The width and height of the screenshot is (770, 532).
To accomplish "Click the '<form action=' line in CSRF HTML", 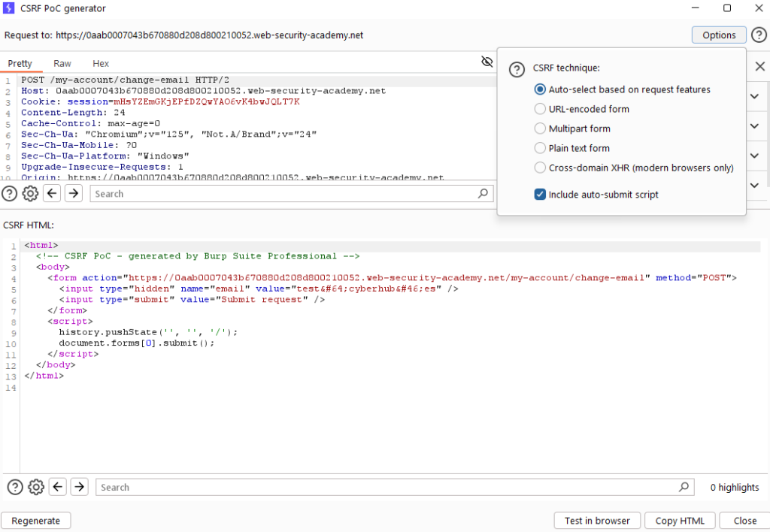I will 393,278.
